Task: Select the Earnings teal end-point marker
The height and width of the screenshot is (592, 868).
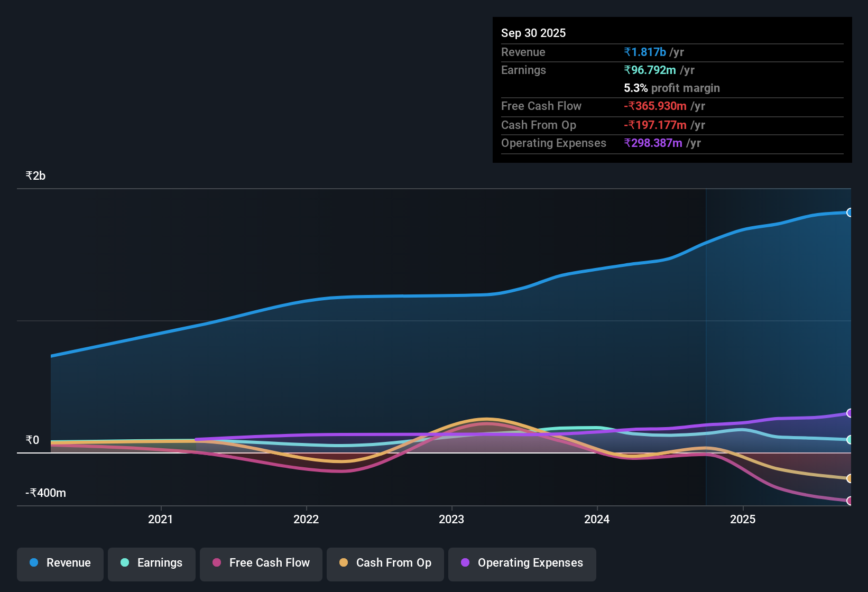Action: [x=849, y=440]
